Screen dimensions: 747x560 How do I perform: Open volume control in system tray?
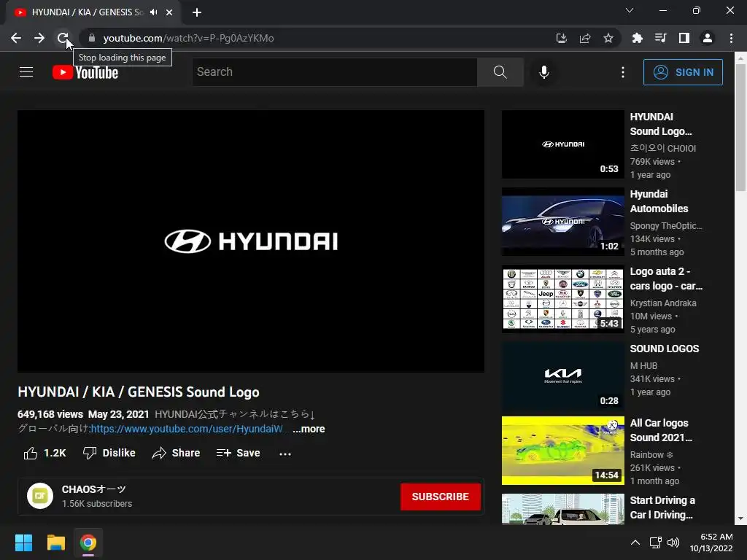673,542
